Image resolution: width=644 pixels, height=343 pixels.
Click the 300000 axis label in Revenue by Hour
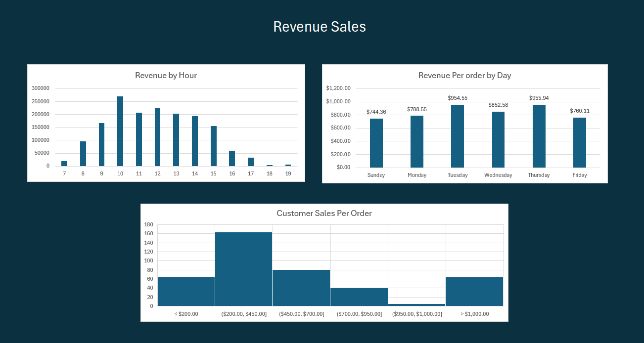tap(41, 88)
